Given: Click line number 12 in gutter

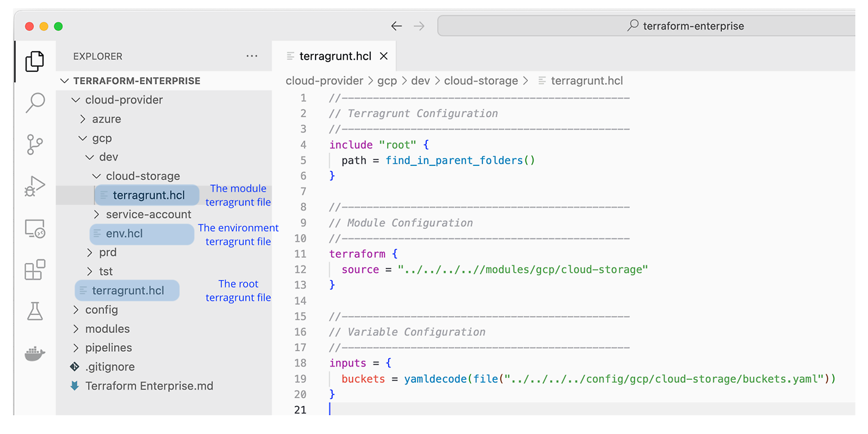Looking at the screenshot, I should [x=300, y=270].
